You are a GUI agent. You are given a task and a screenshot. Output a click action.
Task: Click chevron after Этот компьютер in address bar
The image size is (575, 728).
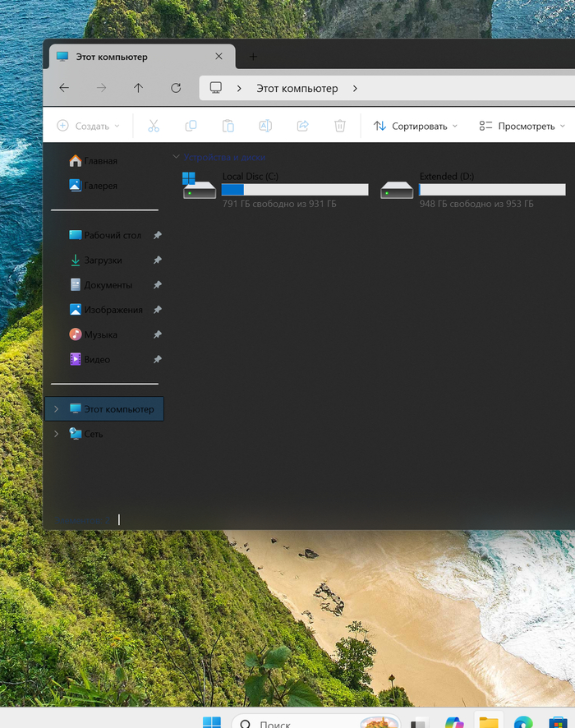pos(355,88)
